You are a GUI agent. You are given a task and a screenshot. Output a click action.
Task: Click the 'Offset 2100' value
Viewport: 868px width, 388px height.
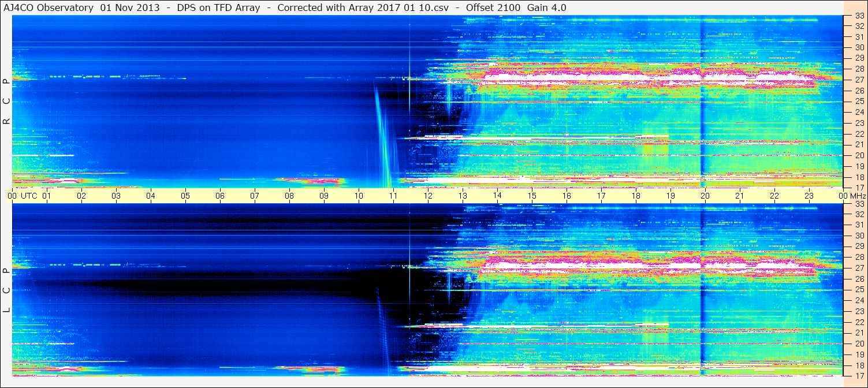click(493, 8)
